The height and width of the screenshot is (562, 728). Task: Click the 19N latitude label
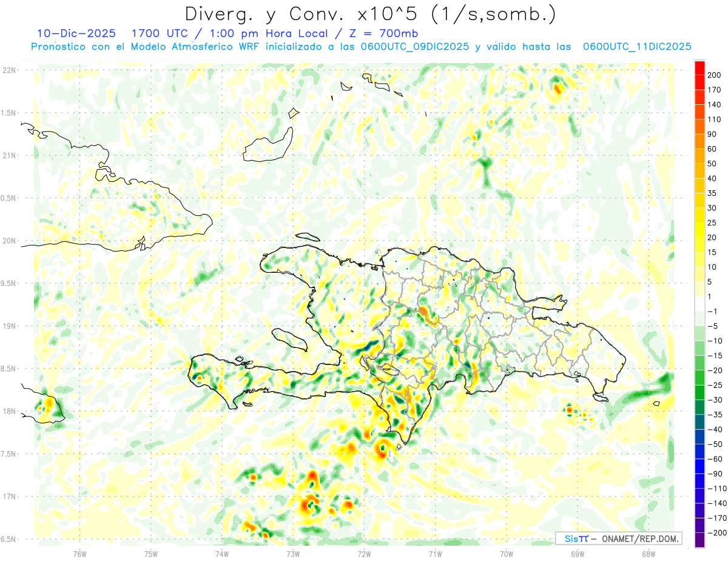click(9, 326)
